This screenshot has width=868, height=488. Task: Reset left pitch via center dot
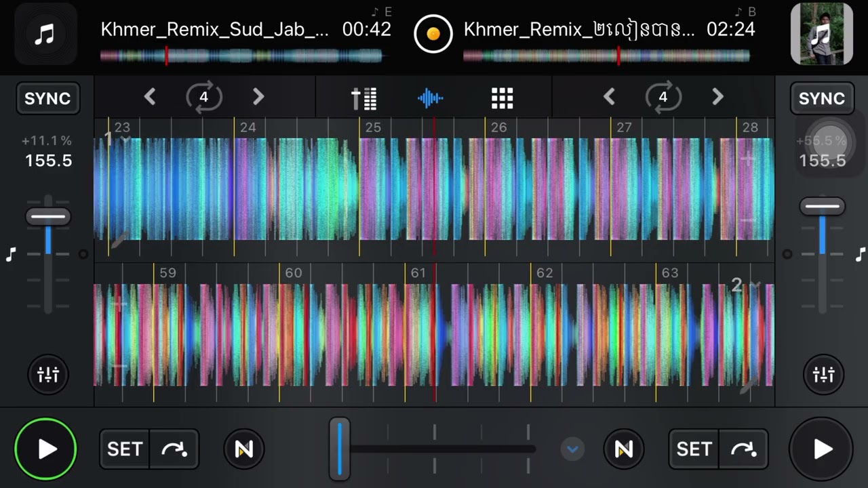point(83,255)
